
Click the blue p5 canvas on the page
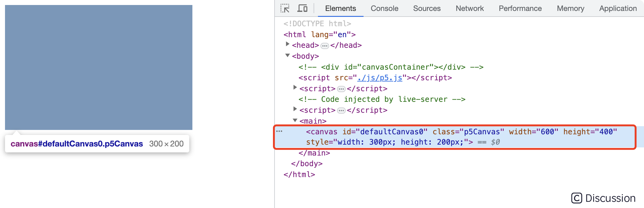[x=99, y=67]
